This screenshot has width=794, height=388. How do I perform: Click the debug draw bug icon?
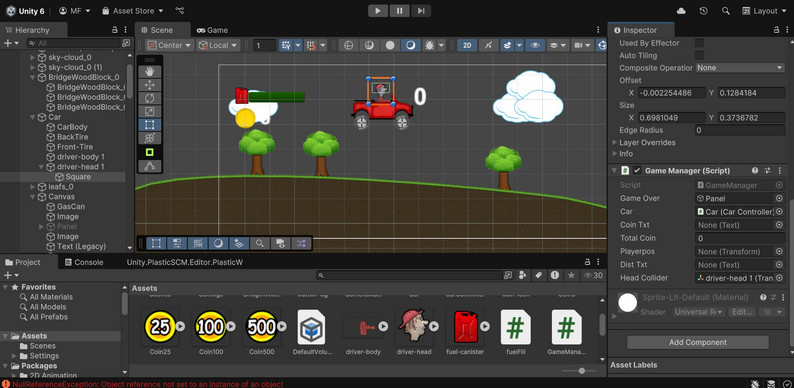click(429, 45)
